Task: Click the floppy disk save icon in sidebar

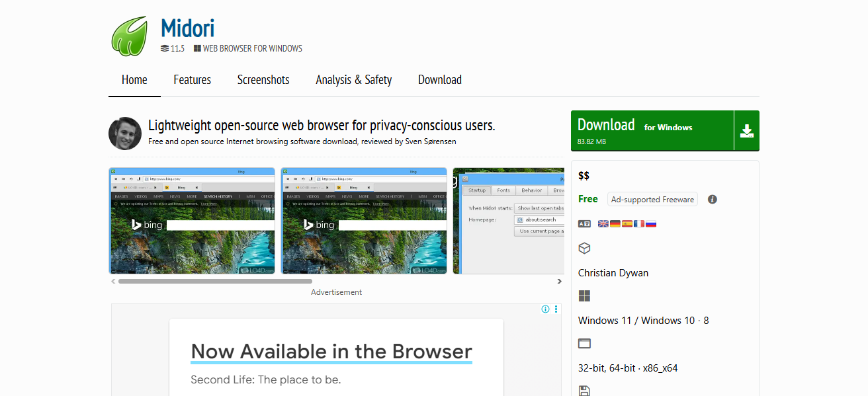Action: [x=584, y=391]
